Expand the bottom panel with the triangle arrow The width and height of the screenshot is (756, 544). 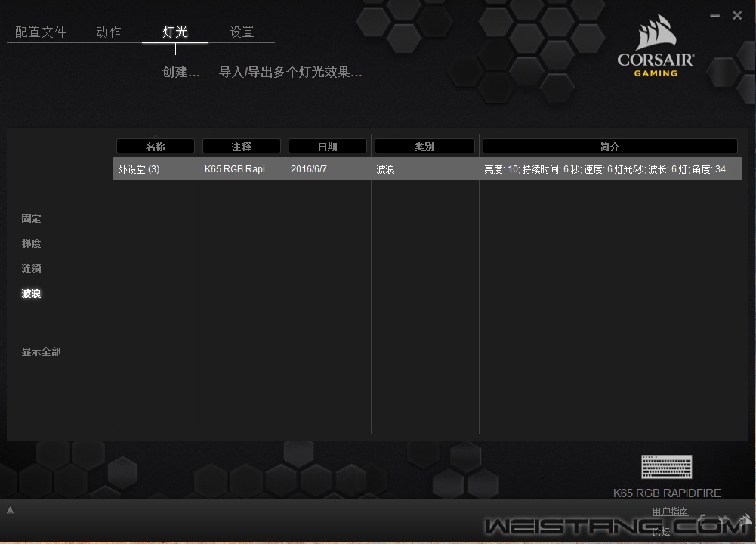point(10,510)
